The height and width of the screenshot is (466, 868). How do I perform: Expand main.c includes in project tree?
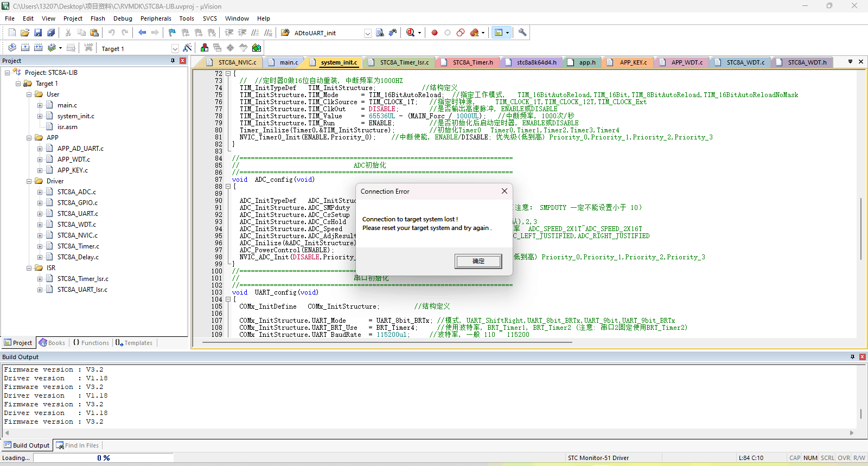40,105
